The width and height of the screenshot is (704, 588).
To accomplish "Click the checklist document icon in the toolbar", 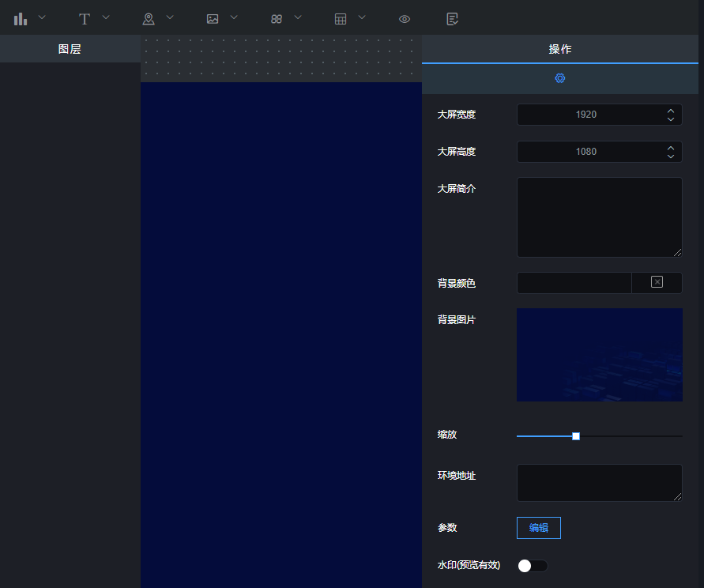I will point(453,18).
